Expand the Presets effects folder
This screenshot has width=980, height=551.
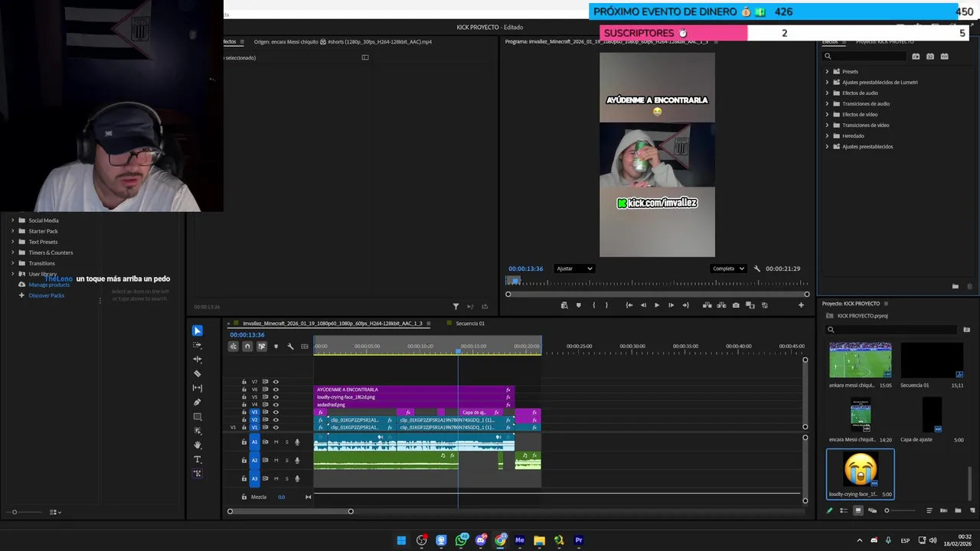pyautogui.click(x=827, y=72)
